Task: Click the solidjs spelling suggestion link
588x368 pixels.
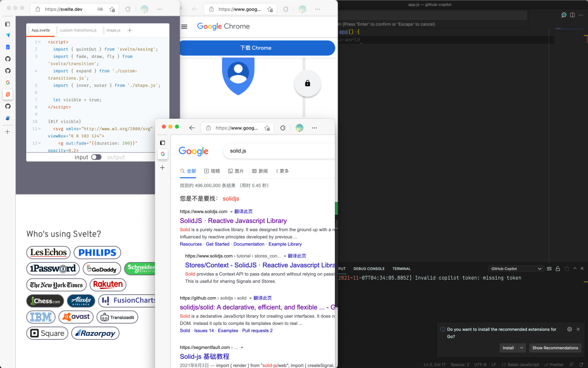Action: (231, 198)
